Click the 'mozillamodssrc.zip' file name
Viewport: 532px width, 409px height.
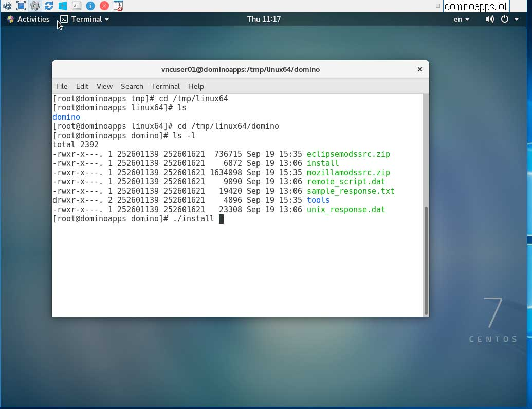(x=348, y=173)
